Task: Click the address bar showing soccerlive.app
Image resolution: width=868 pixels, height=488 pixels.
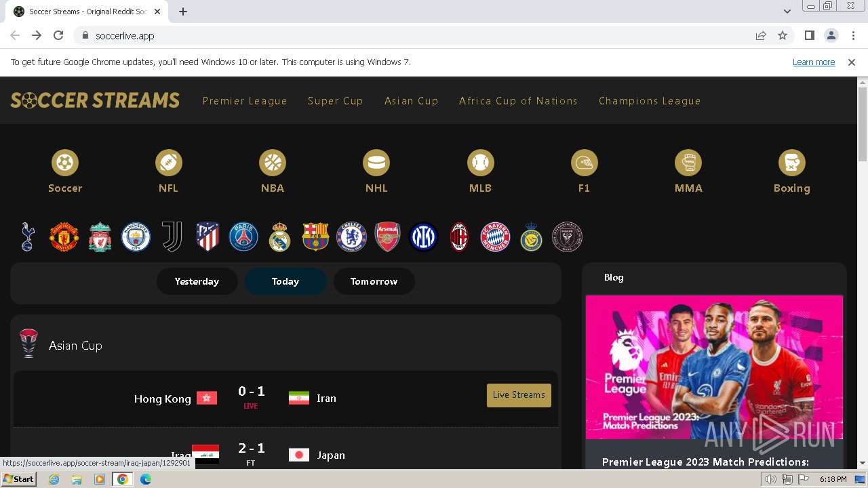Action: click(x=414, y=36)
